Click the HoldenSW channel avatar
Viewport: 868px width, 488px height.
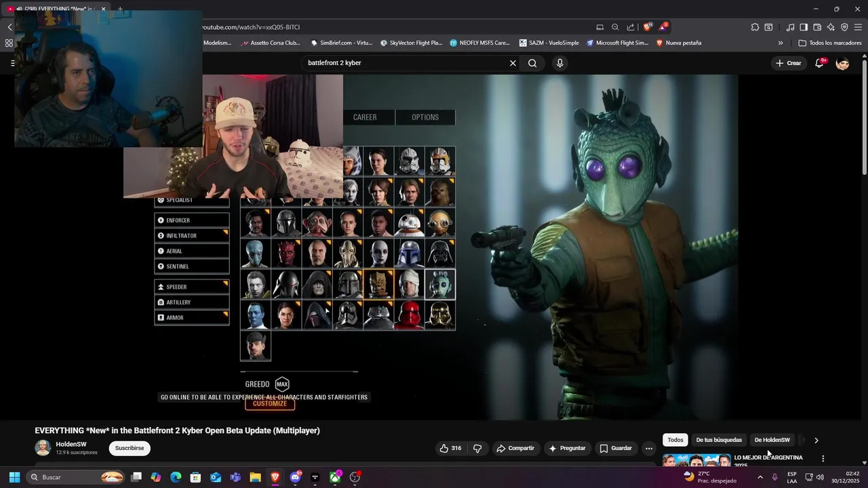(x=43, y=447)
